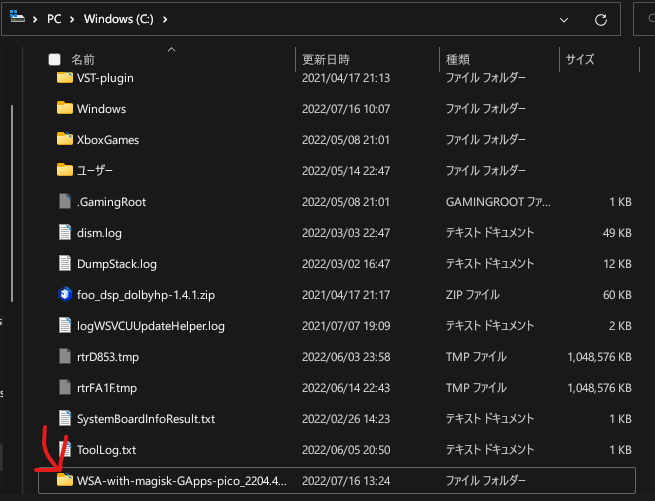Select the foo_dsp_dolbyhp zip file icon
The width and height of the screenshot is (655, 501).
[65, 295]
